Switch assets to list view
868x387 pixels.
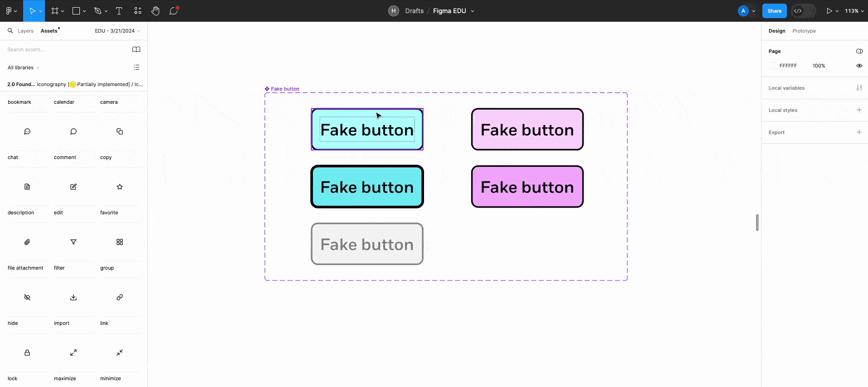[137, 68]
